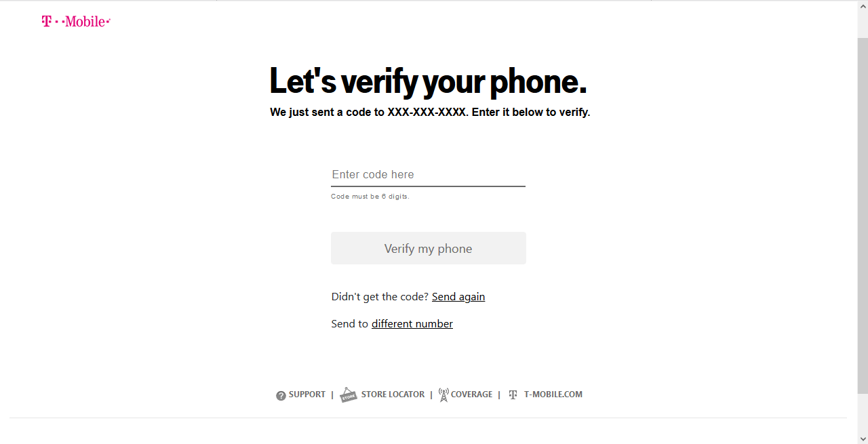Image resolution: width=868 pixels, height=444 pixels.
Task: Click the Support question mark icon
Action: pyautogui.click(x=281, y=396)
